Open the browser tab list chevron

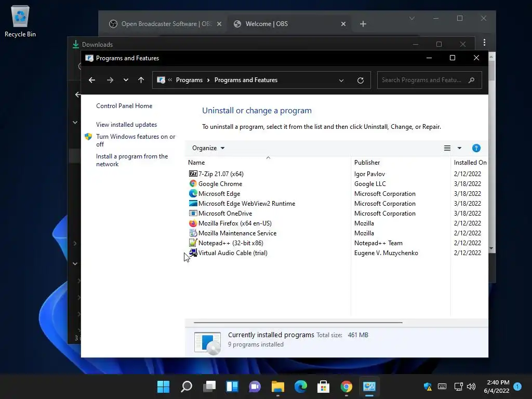coord(412,18)
